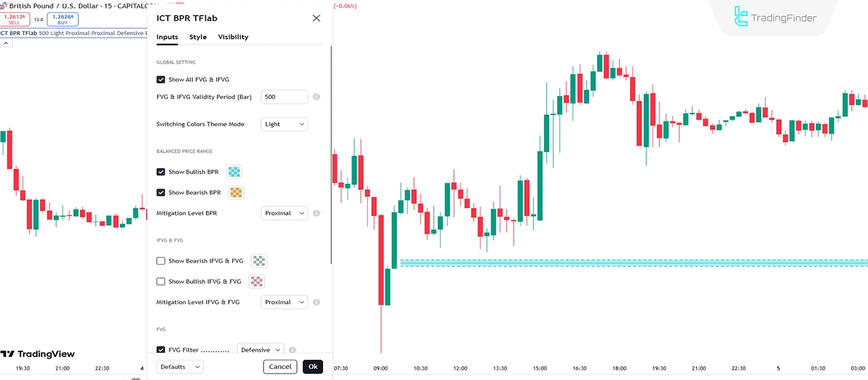Switch to the Style tab
Viewport: 868px width, 380px height.
(198, 37)
